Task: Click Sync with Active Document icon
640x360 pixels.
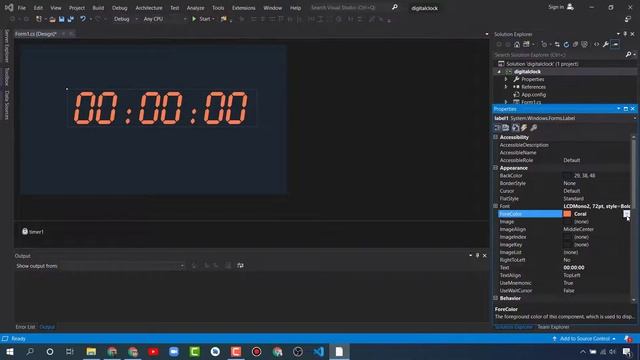Action: (x=557, y=44)
